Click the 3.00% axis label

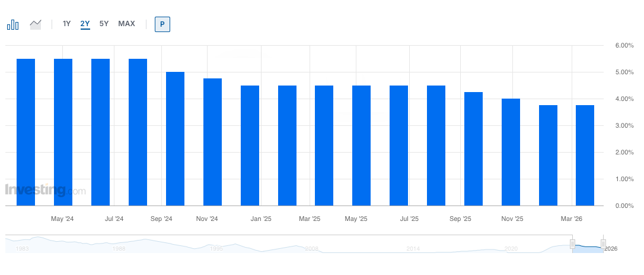(x=624, y=125)
